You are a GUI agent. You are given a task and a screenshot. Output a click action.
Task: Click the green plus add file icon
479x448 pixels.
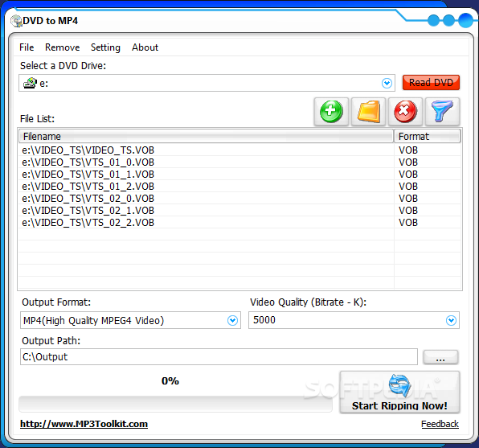pos(331,112)
